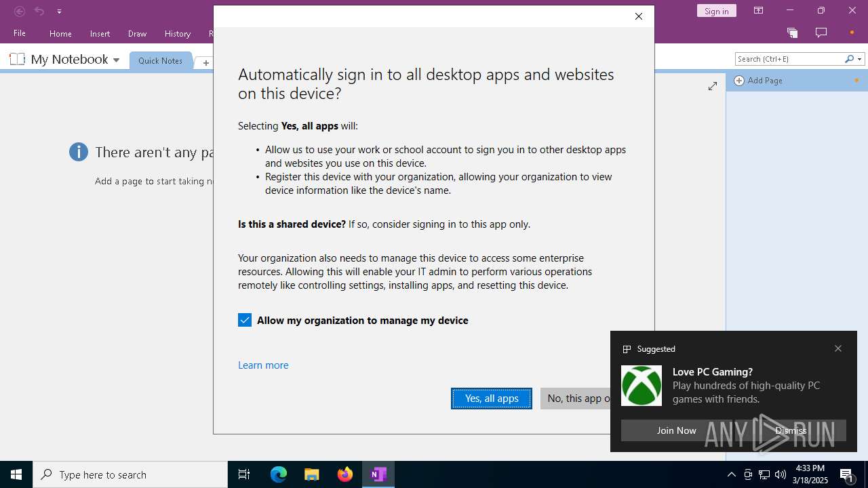The width and height of the screenshot is (868, 488).
Task: Open the Action Center notification icon
Action: (847, 474)
